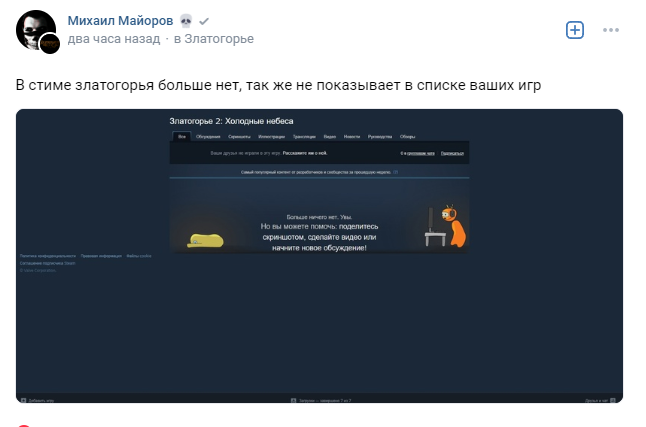Click the Добавить игру plus icon
Viewport: 646px width, 427px height.
pos(23,400)
